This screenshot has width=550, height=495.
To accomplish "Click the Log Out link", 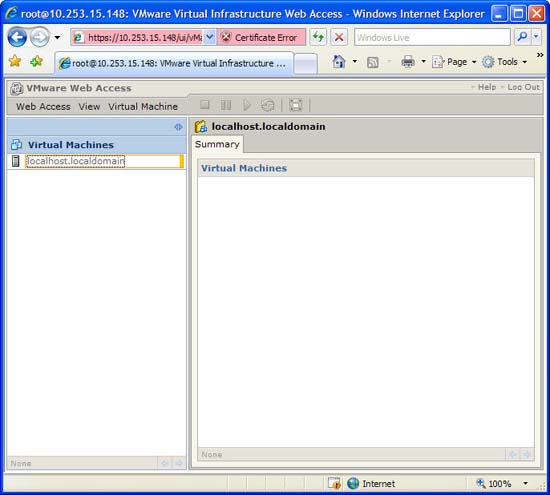I will coord(523,87).
